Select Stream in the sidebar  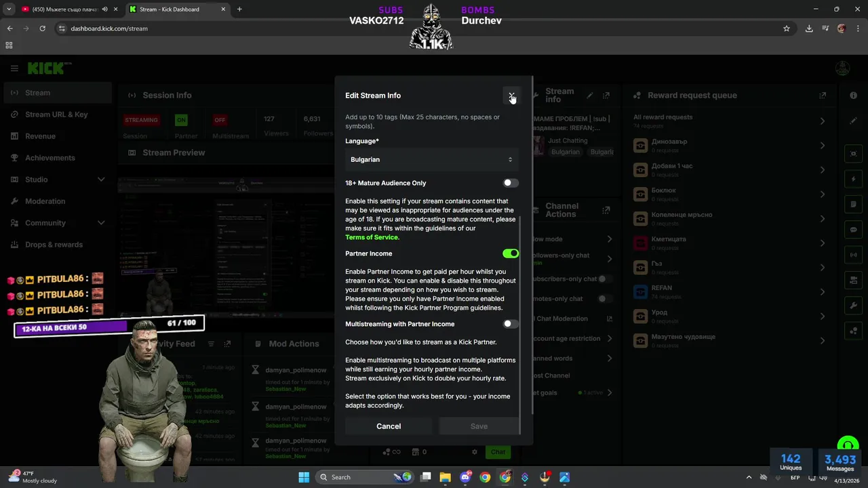(x=57, y=93)
